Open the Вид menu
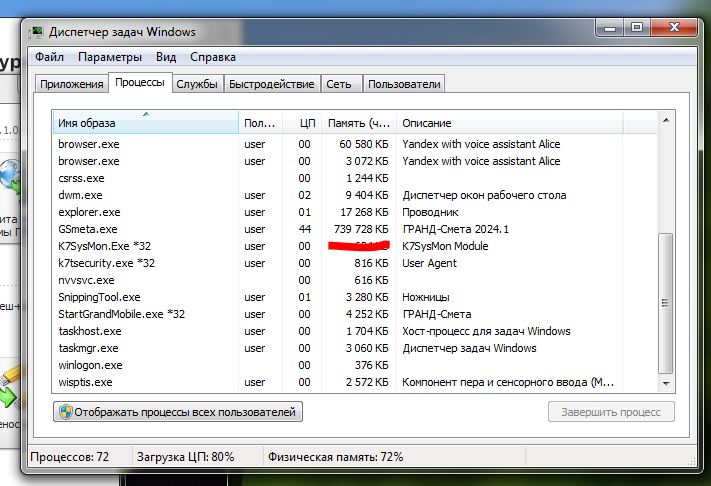Image resolution: width=711 pixels, height=486 pixels. pyautogui.click(x=166, y=57)
